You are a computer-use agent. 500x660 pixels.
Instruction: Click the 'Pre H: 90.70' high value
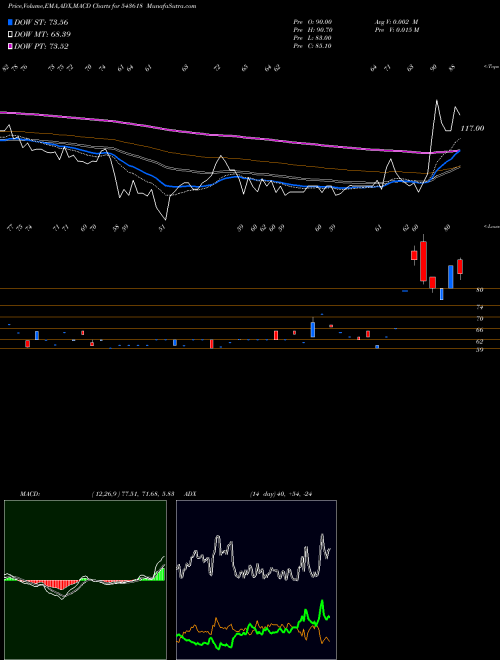click(313, 30)
